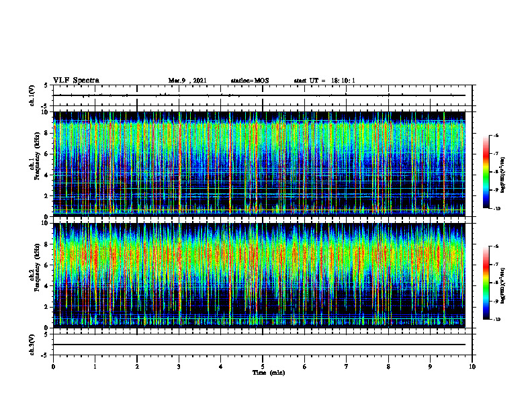Click the ch.1 spectrogram color scale bar
This screenshot has width=532, height=411.
(486, 172)
